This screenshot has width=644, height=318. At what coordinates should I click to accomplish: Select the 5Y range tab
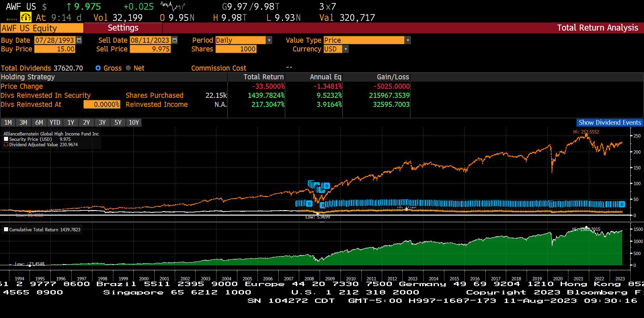click(118, 122)
